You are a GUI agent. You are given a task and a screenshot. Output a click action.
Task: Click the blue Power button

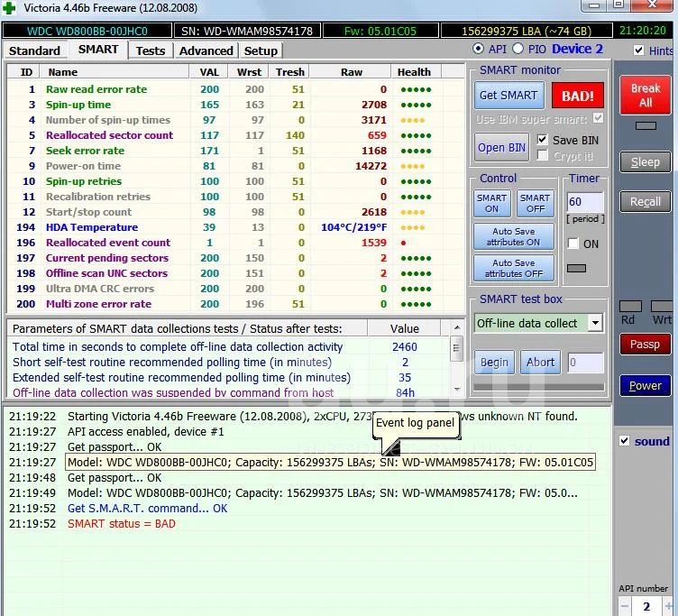coord(646,386)
